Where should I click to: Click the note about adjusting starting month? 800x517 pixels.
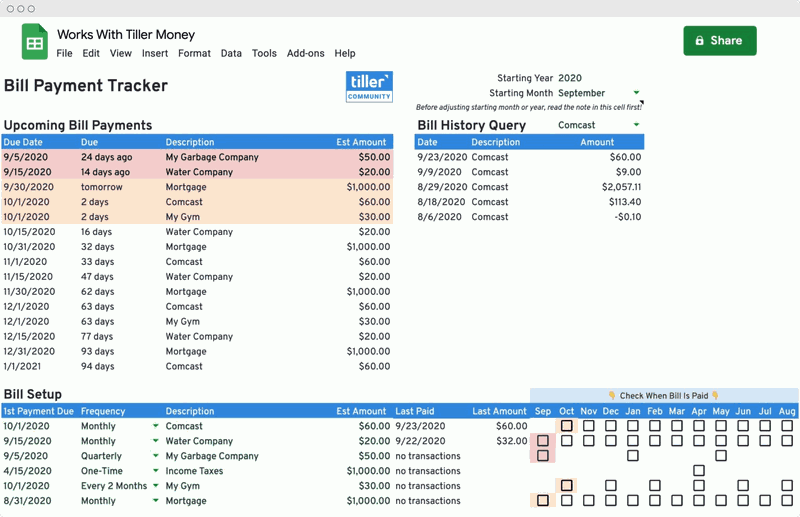click(529, 107)
